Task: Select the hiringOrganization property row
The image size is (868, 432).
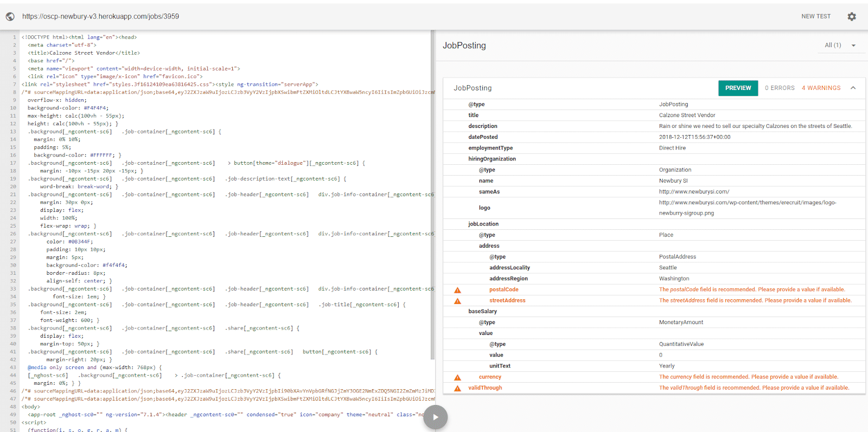Action: click(492, 159)
